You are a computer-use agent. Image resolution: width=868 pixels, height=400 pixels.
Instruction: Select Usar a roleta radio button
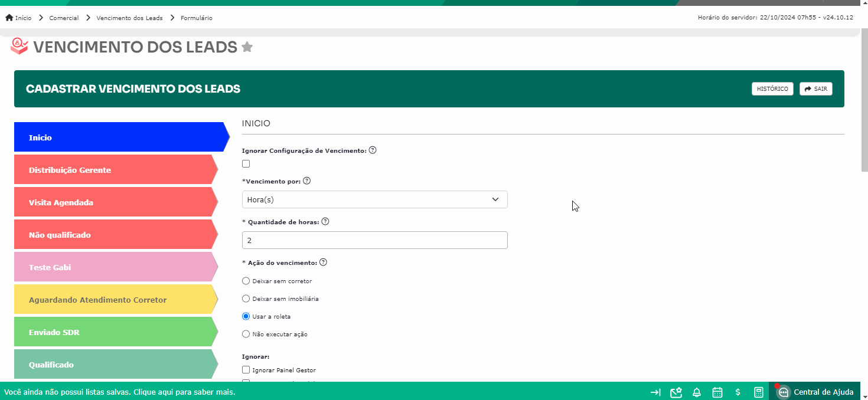coord(246,316)
